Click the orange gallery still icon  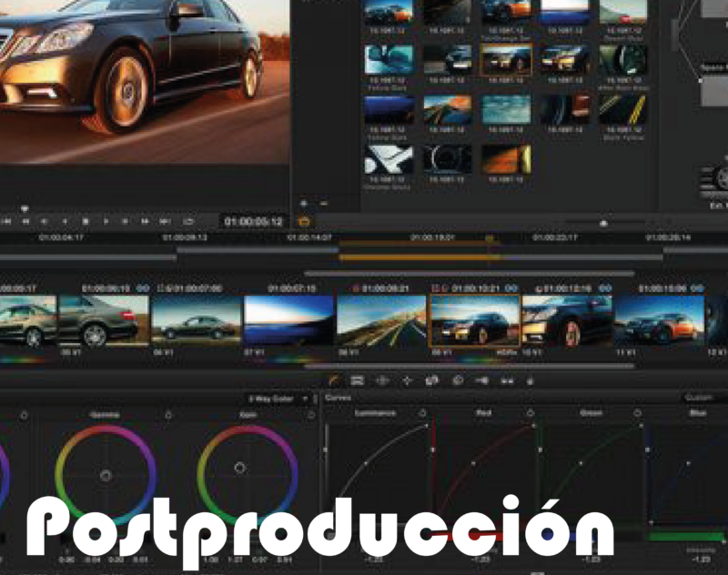coord(304,222)
